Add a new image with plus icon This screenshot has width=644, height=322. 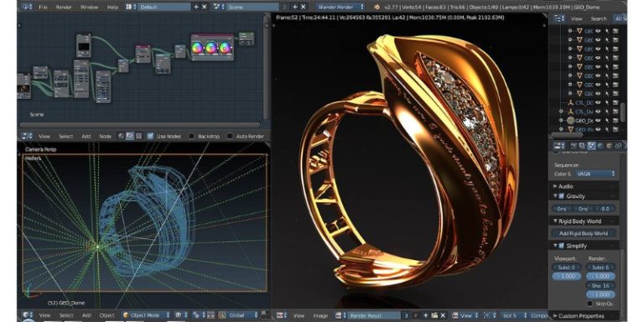point(425,315)
